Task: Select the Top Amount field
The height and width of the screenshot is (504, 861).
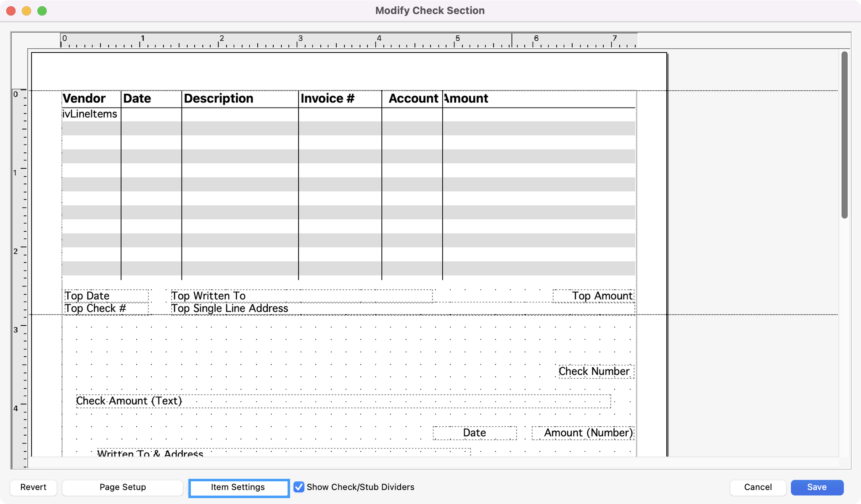Action: click(x=593, y=296)
